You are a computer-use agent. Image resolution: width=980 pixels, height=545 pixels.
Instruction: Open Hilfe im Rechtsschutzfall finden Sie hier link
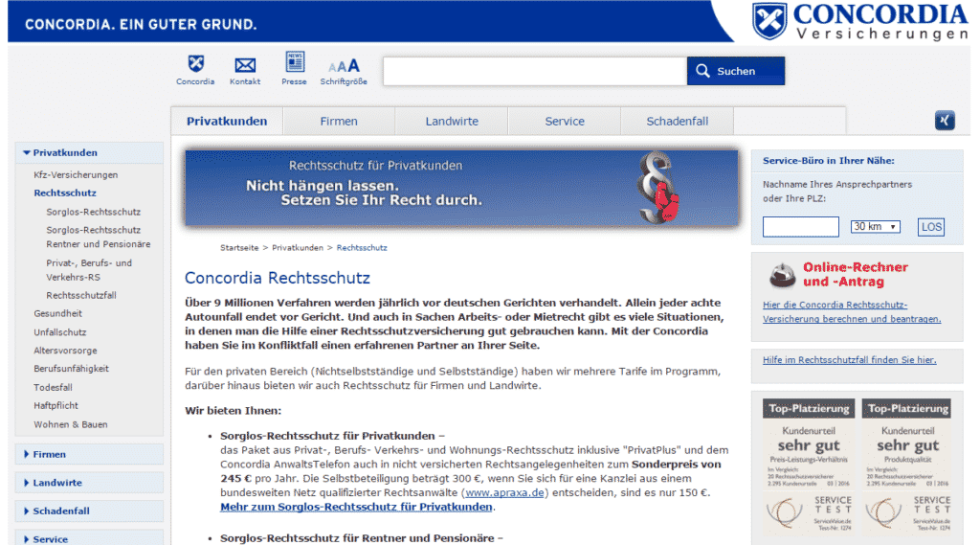(850, 360)
